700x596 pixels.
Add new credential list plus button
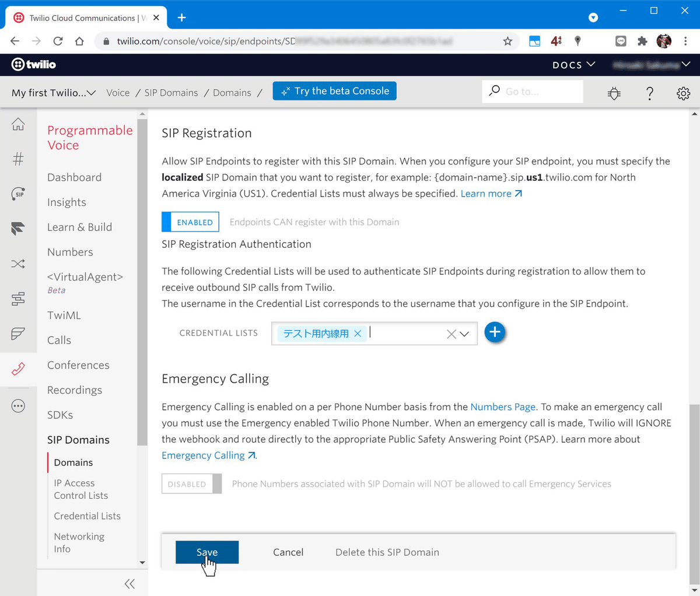tap(495, 332)
